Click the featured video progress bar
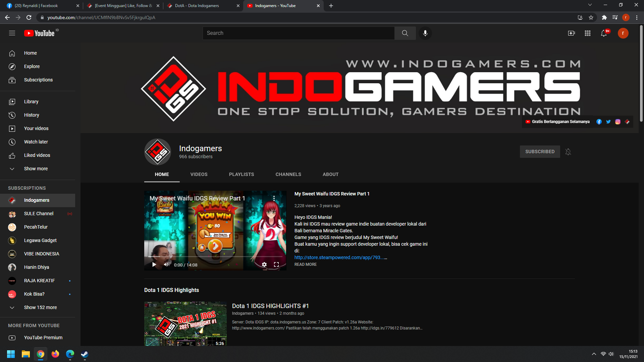This screenshot has height=362, width=644. 215,257
